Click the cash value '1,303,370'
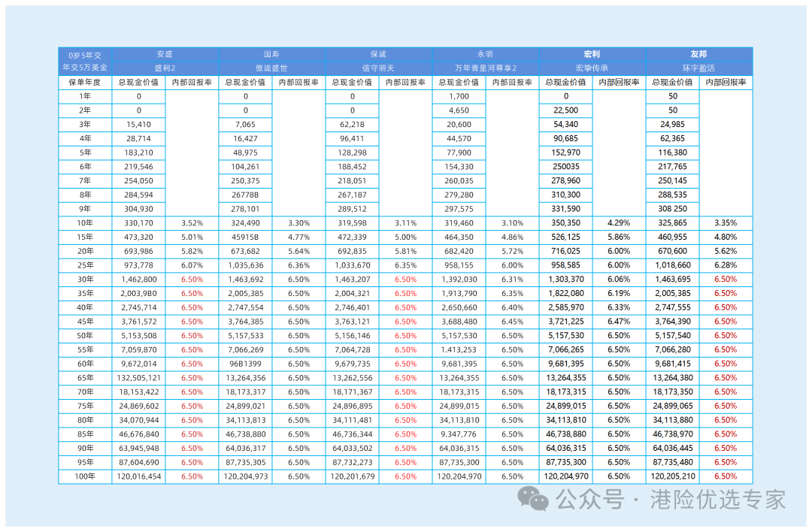Image resolution: width=812 pixels, height=532 pixels. [565, 280]
